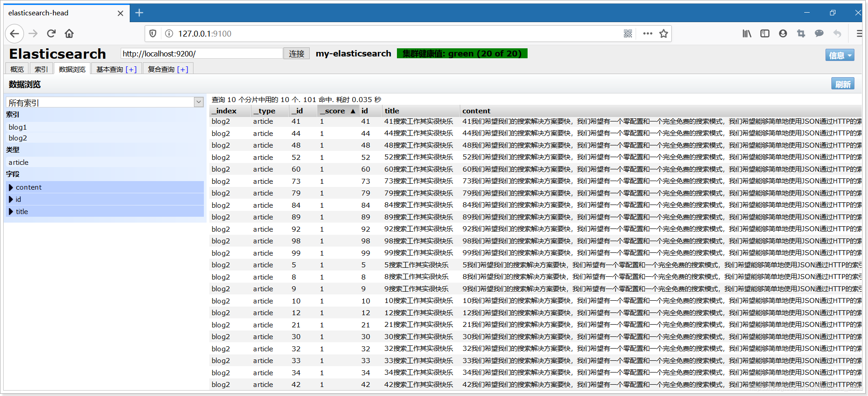Click the forward navigation arrow
The width and height of the screenshot is (868, 396).
click(x=33, y=33)
